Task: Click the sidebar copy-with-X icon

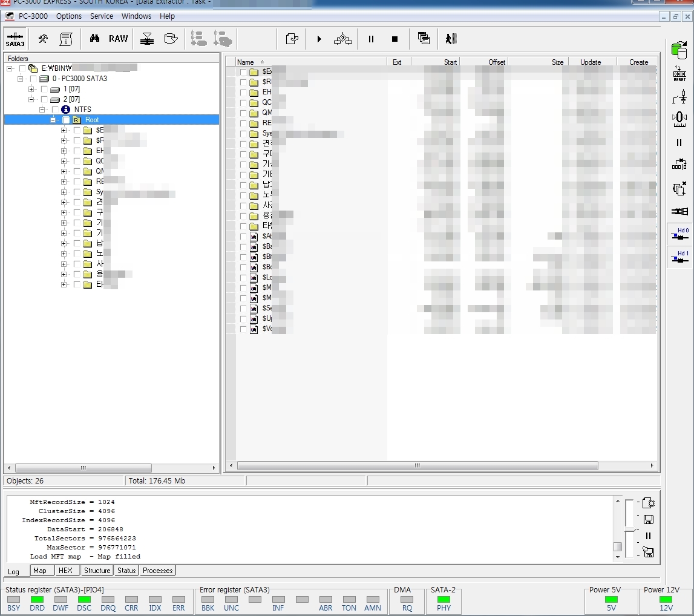Action: (x=679, y=188)
